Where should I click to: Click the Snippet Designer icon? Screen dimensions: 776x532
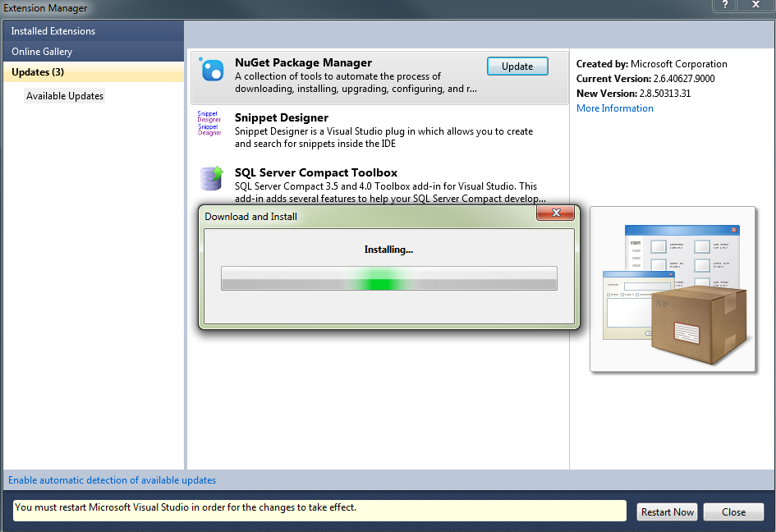[x=209, y=123]
